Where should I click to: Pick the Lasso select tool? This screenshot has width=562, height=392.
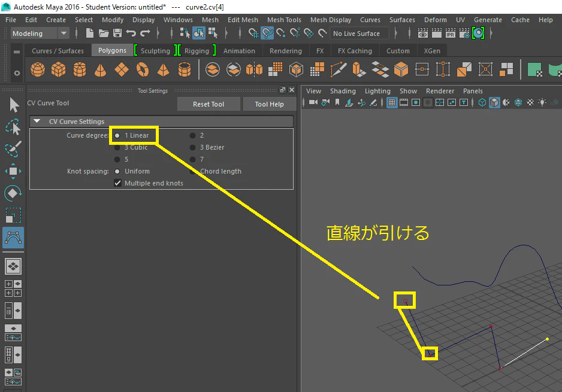13,127
